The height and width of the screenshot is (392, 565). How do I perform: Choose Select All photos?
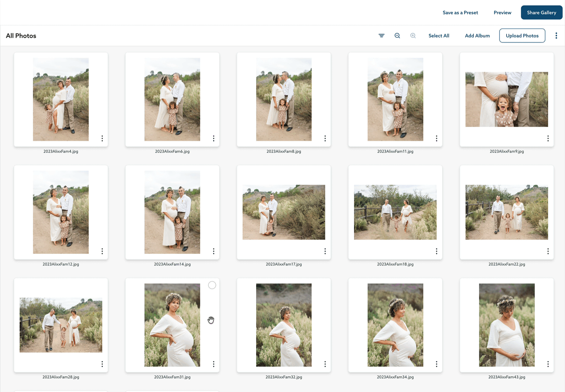[439, 36]
